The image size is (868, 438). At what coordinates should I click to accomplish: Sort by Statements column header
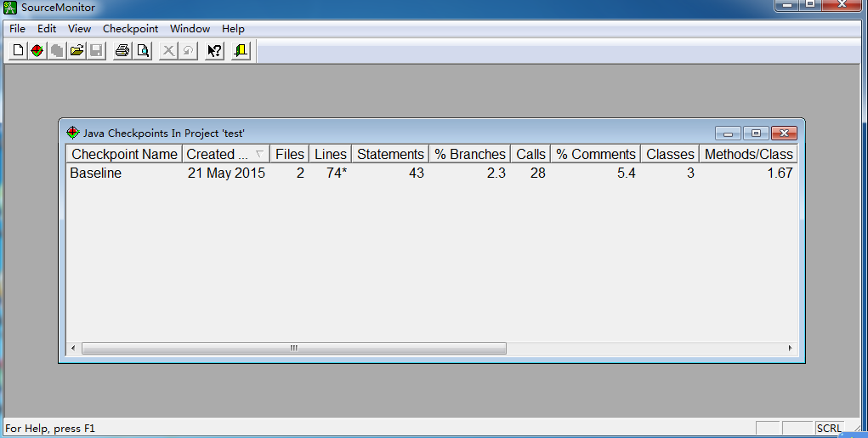point(390,154)
